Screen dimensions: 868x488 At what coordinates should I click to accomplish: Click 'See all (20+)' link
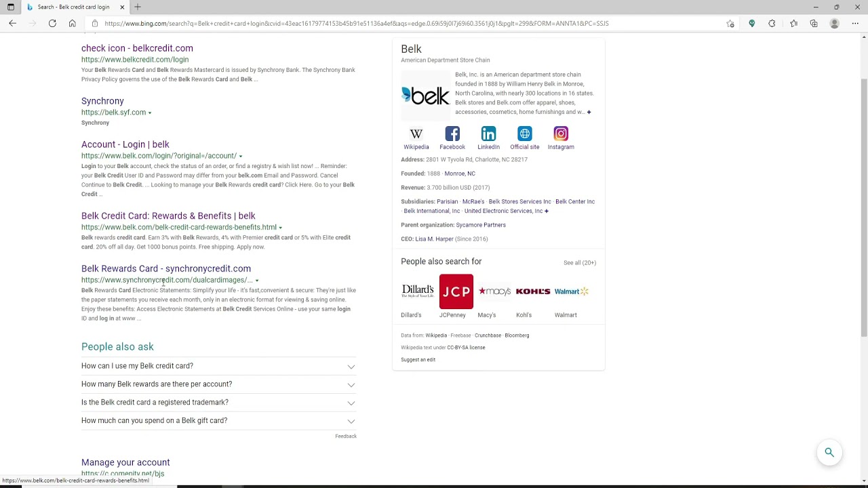[580, 263]
